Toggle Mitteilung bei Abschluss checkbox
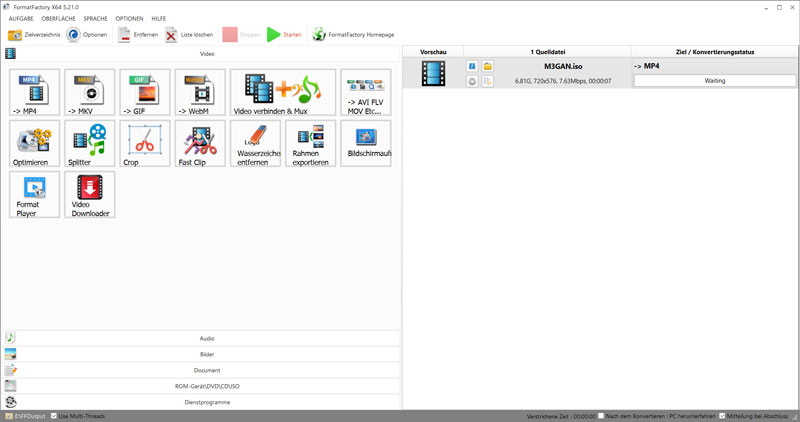Image resolution: width=800 pixels, height=422 pixels. (722, 416)
